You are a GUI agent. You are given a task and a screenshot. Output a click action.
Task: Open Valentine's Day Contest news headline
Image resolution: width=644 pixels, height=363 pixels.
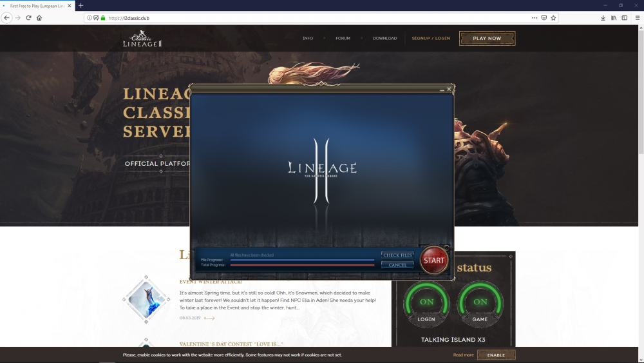pyautogui.click(x=231, y=344)
